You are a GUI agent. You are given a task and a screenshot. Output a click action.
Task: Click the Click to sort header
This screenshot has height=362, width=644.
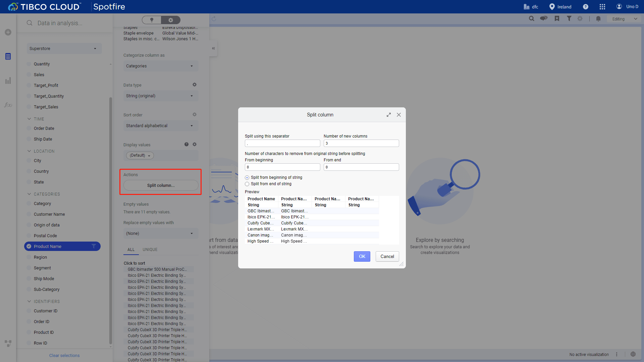(134, 263)
